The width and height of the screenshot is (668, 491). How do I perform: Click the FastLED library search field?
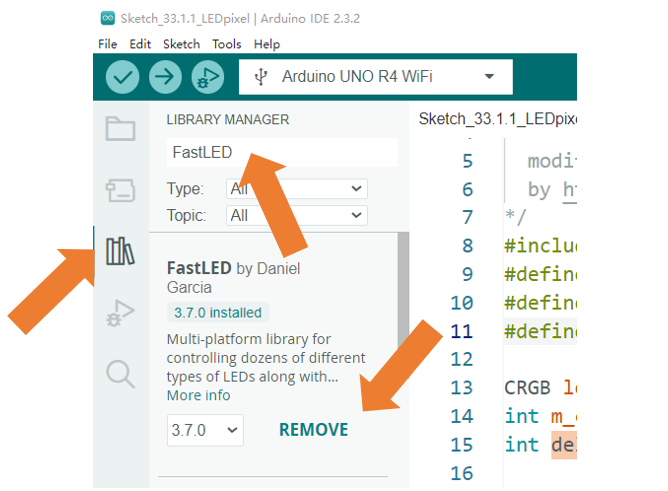[282, 152]
